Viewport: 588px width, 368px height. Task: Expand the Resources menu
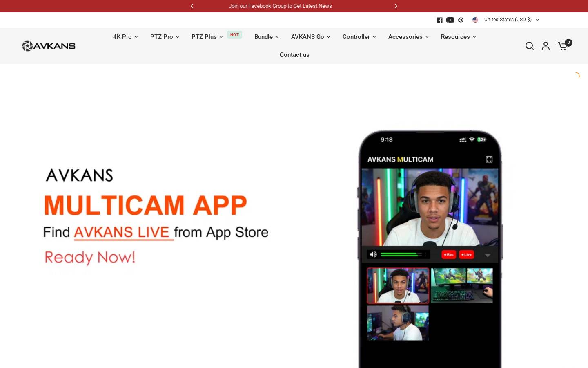tap(459, 37)
